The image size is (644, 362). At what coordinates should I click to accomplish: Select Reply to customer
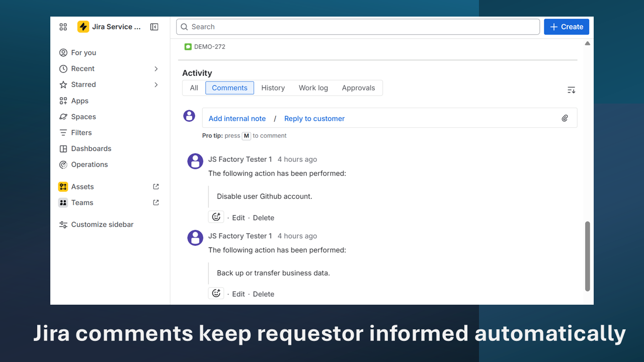point(314,118)
